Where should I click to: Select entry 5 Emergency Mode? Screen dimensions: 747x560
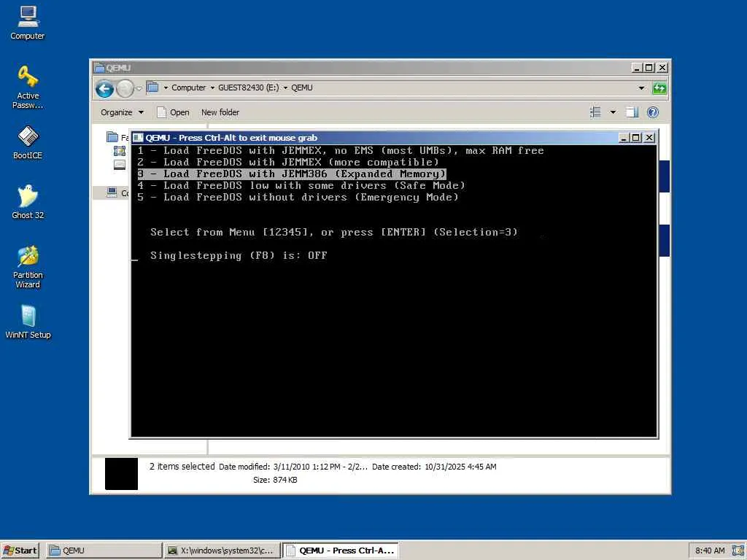[x=298, y=197]
